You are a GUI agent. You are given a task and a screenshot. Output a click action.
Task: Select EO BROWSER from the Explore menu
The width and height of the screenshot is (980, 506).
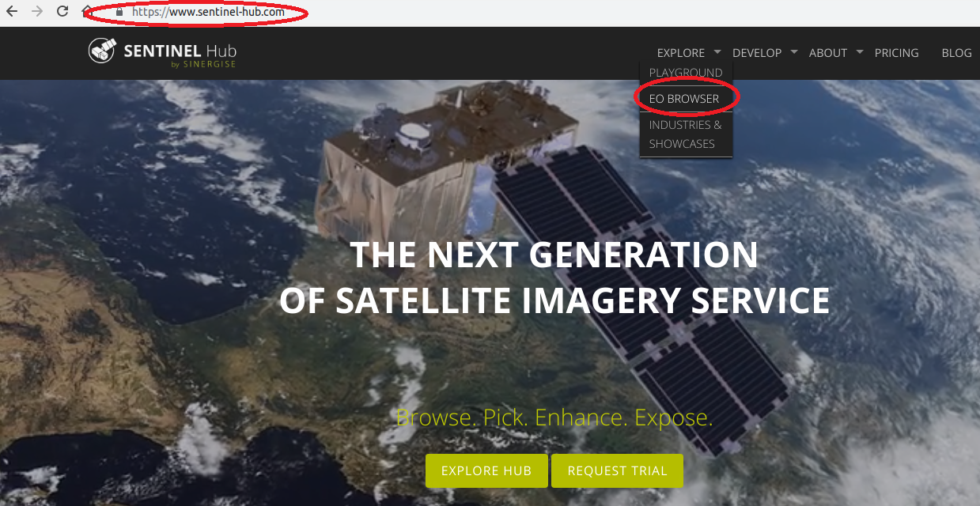pyautogui.click(x=684, y=99)
